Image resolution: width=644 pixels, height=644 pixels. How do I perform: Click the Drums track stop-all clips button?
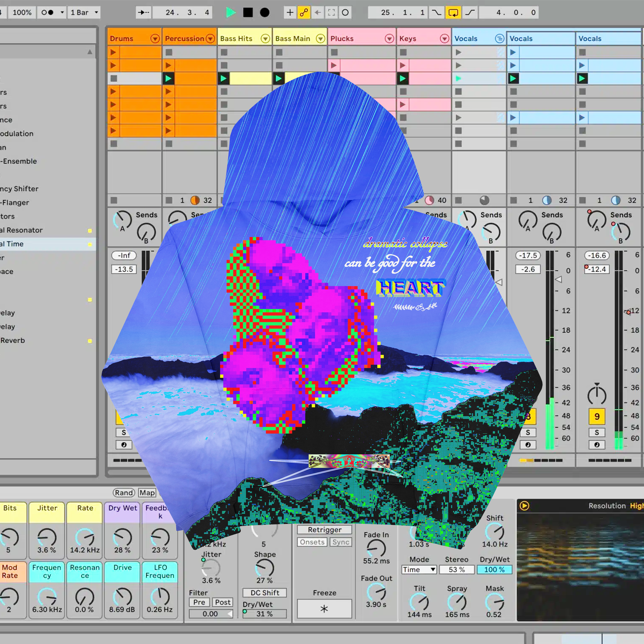(x=114, y=200)
